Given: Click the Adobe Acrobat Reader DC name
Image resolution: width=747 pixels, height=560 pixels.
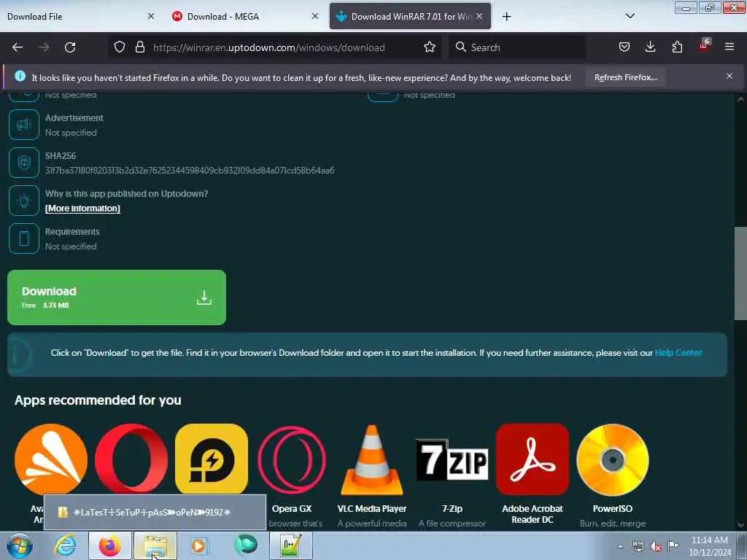Looking at the screenshot, I should (x=532, y=514).
